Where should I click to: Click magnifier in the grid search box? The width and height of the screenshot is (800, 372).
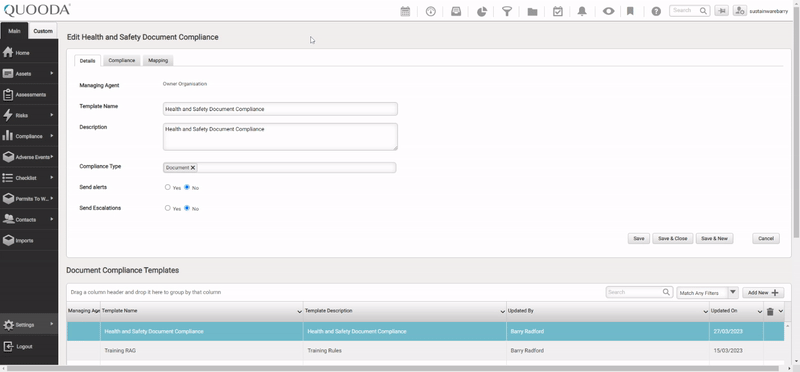(666, 292)
